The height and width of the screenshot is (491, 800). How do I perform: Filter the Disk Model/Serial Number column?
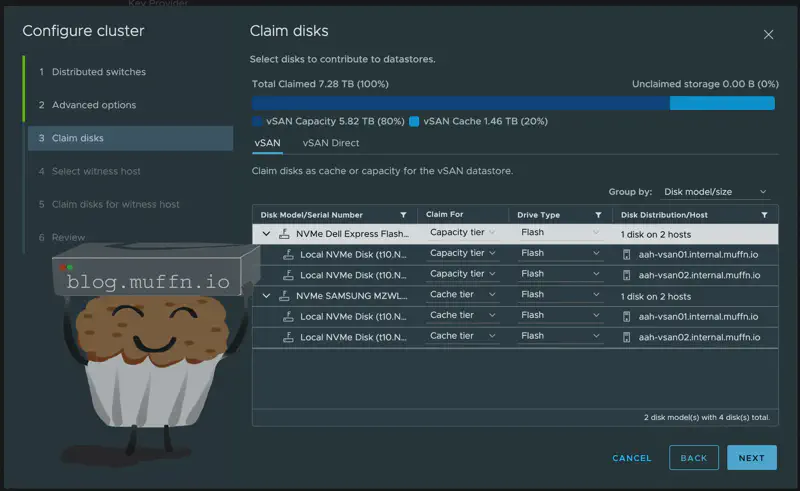(403, 215)
